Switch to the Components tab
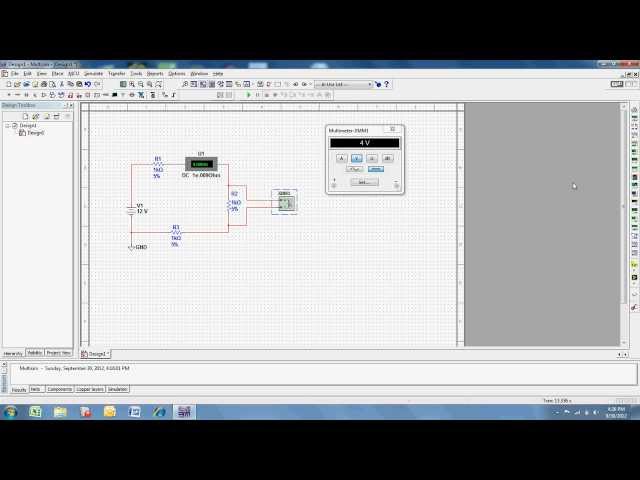Viewport: 640px width, 480px height. pyautogui.click(x=60, y=389)
